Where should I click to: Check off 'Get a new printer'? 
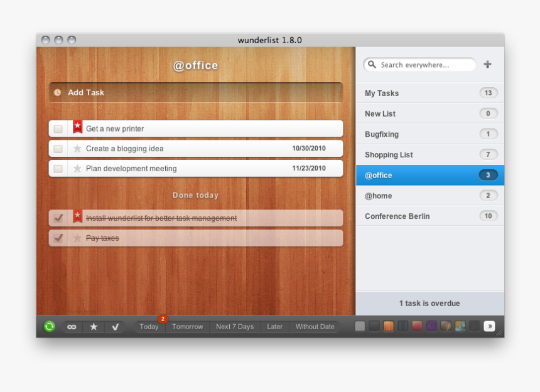(x=58, y=129)
